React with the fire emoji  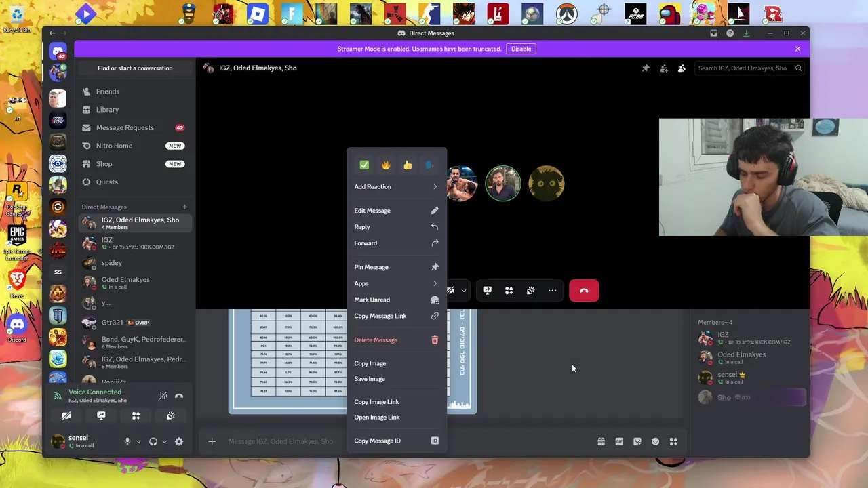coord(386,165)
